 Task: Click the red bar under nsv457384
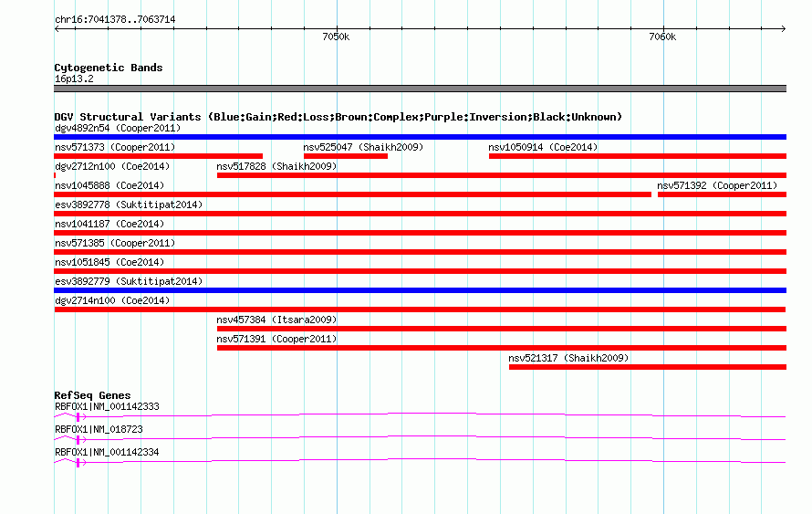502,329
